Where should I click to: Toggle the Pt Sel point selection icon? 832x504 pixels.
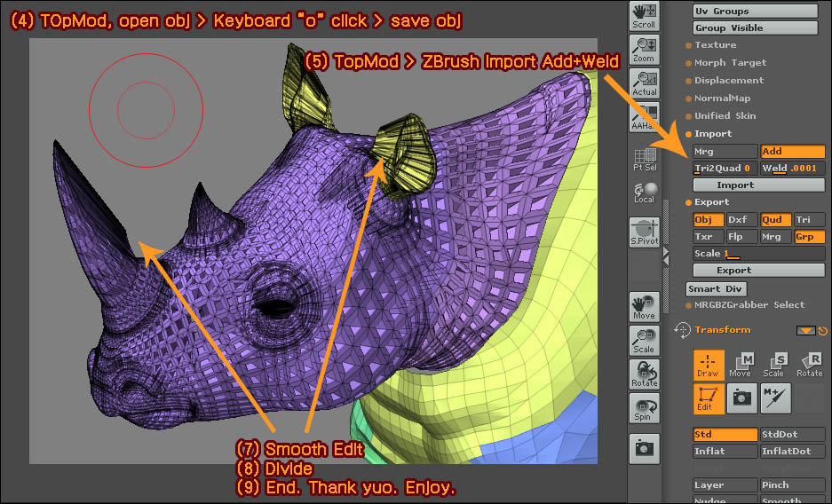(x=645, y=159)
